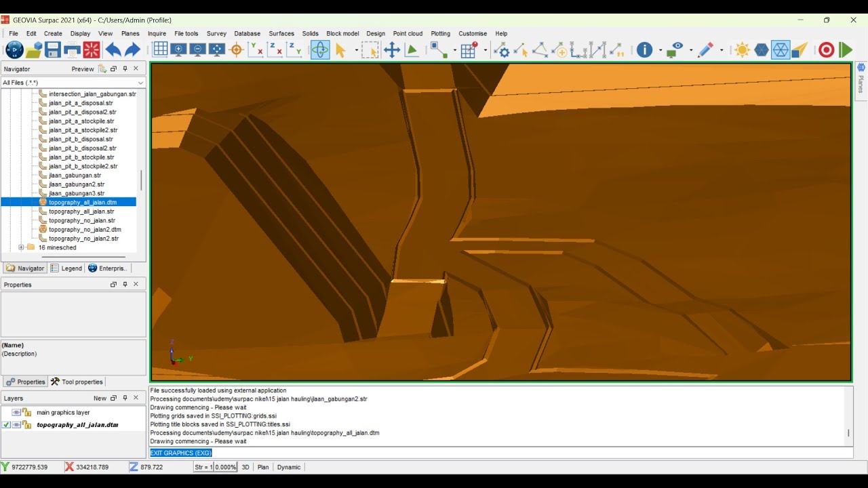
Task: Click the zoom all monitor icon
Action: tap(217, 49)
